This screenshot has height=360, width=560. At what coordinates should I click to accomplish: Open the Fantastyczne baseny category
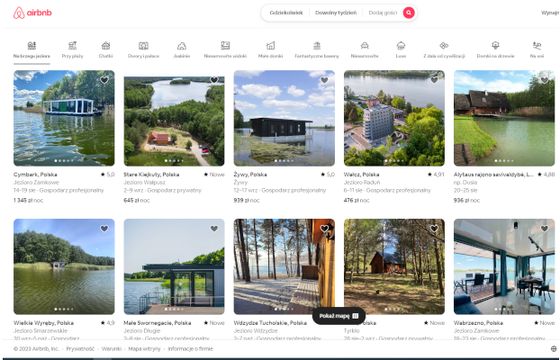[x=317, y=50]
